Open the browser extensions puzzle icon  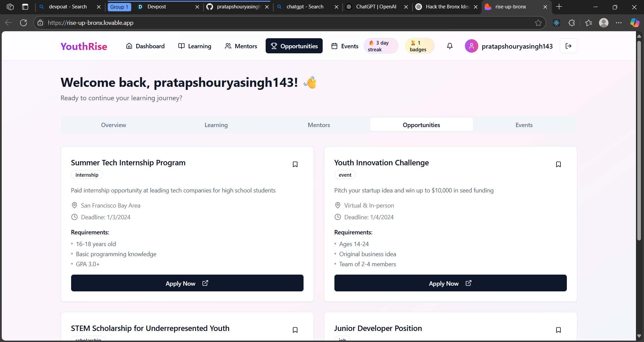(572, 23)
